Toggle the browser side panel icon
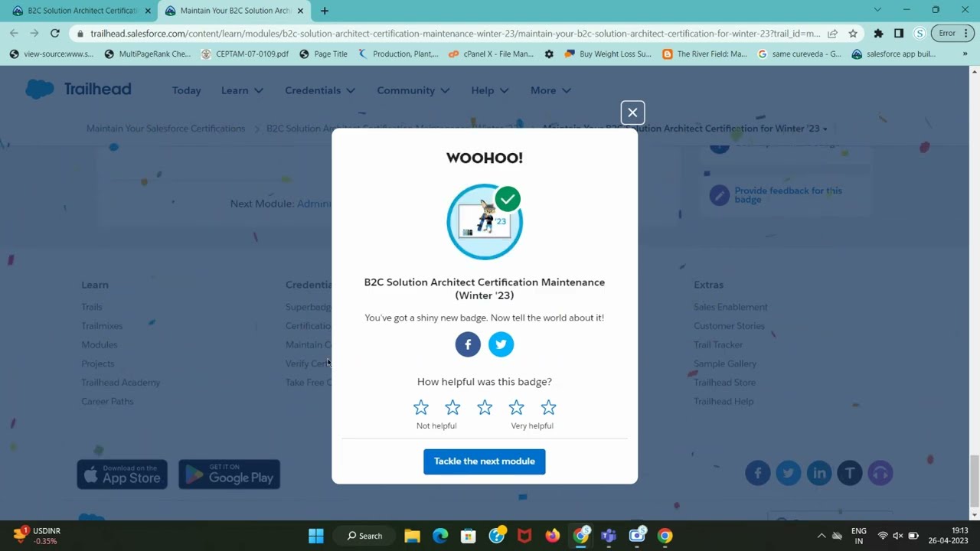This screenshot has width=980, height=551. pos(899,33)
